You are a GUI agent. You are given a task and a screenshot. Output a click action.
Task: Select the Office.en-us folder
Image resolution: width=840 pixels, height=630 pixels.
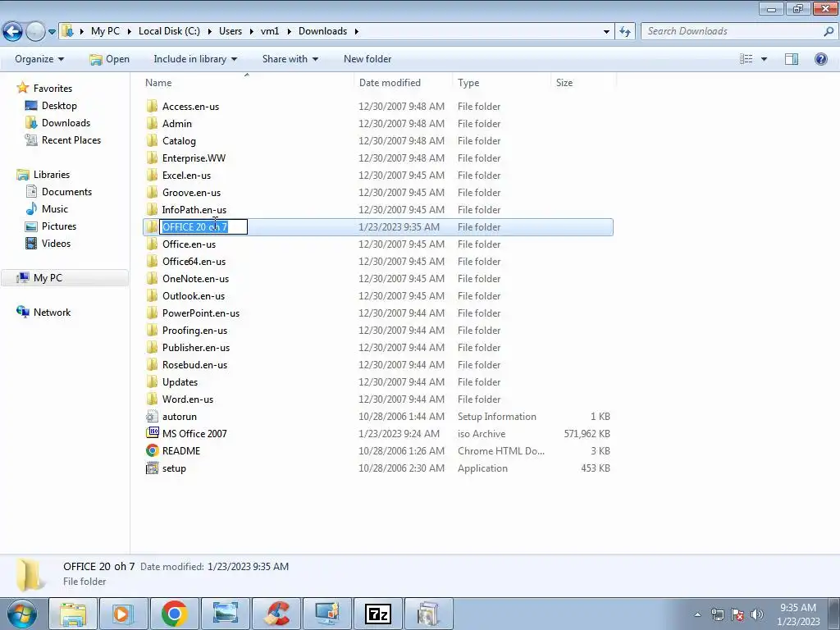[x=189, y=244]
